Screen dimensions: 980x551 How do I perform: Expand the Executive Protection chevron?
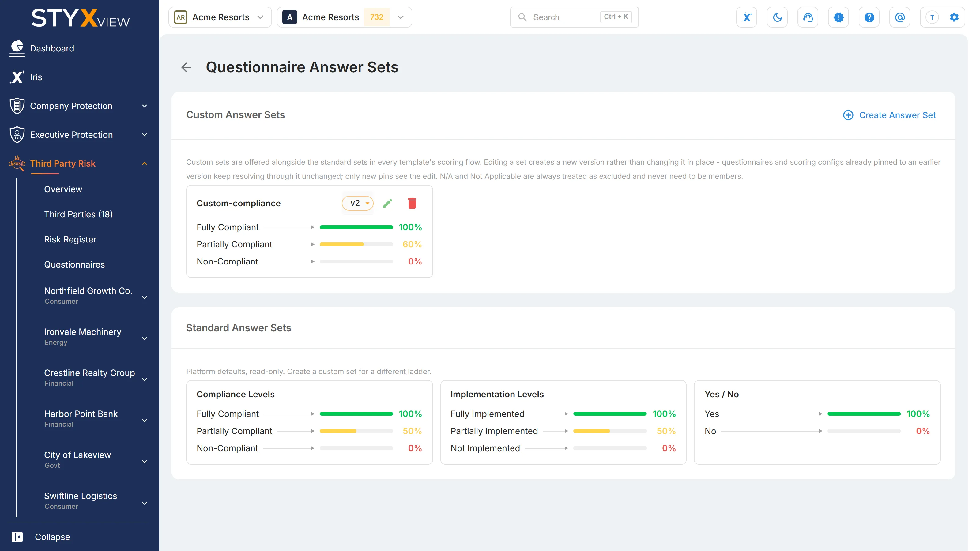click(x=145, y=135)
